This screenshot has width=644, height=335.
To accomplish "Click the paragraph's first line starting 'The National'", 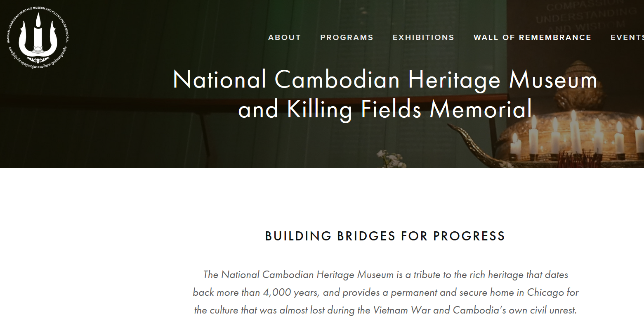I will (385, 275).
